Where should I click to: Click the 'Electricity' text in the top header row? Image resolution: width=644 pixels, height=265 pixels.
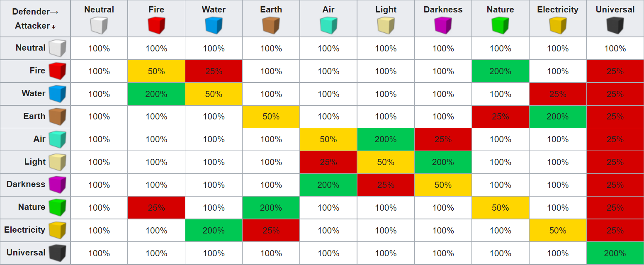pos(558,10)
